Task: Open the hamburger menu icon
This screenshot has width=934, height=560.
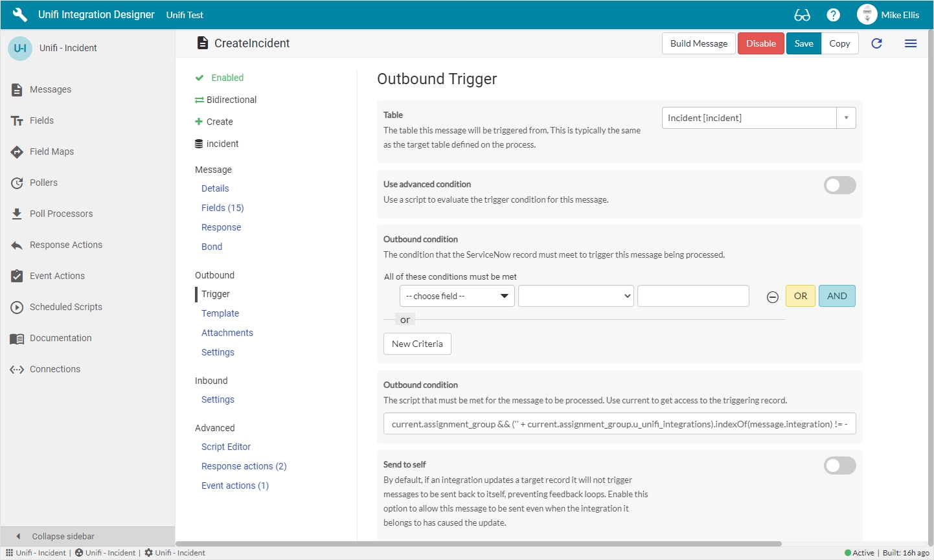Action: click(x=910, y=43)
